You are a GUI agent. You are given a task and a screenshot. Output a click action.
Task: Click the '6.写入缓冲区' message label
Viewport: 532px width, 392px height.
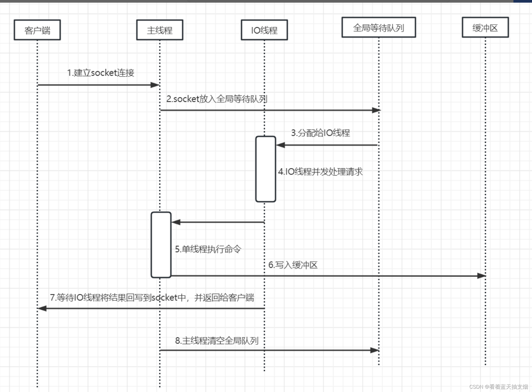293,265
